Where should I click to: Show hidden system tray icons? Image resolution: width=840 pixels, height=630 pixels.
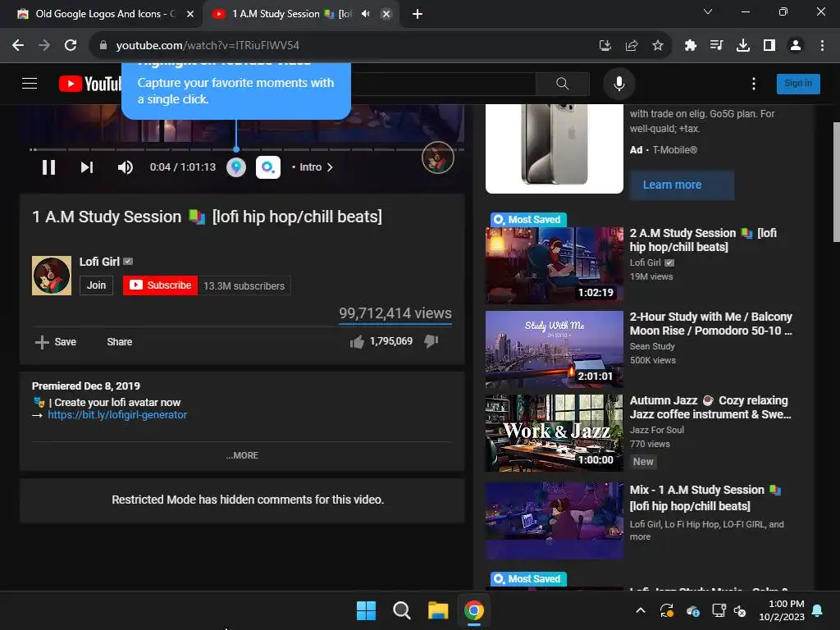[640, 610]
